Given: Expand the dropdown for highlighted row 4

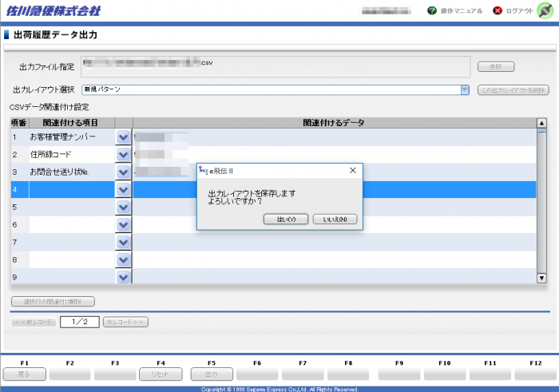Looking at the screenshot, I should click(123, 189).
